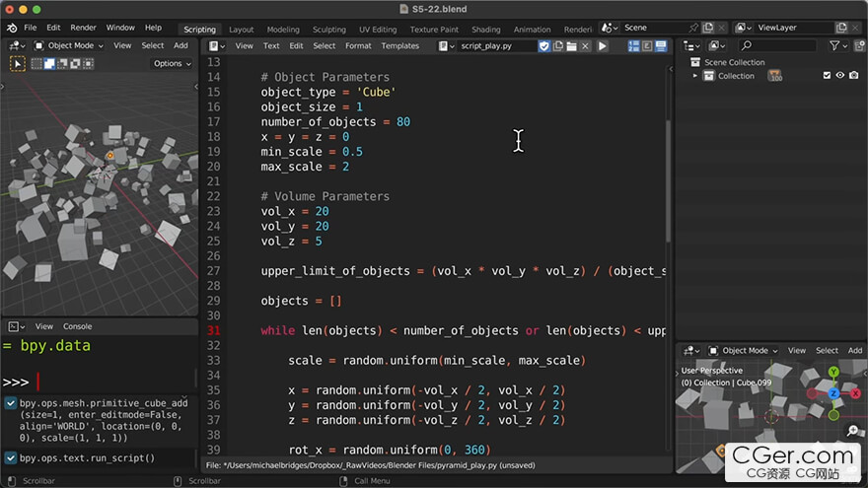Click the Scene Collection archive icon
This screenshot has height=488, width=868.
(x=695, y=62)
